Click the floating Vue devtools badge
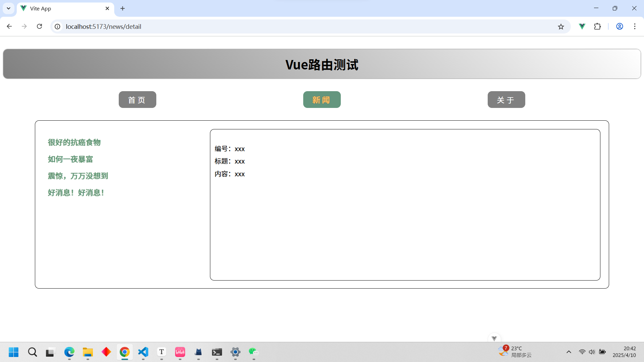The image size is (644, 362). coord(494,338)
